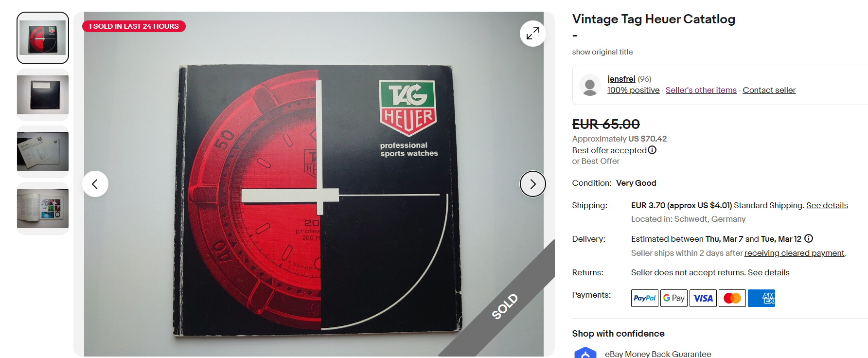Viewport: 868px width, 358px height.
Task: Click the seller profile avatar icon
Action: point(590,85)
